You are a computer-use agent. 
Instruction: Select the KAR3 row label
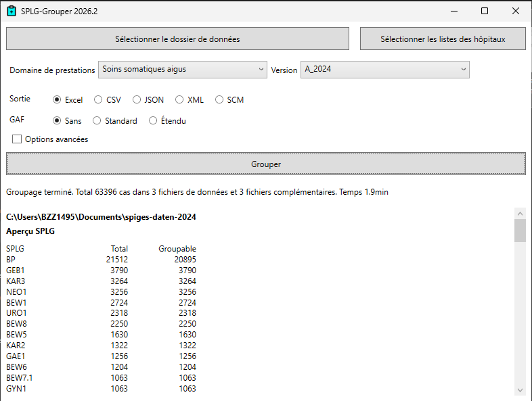click(16, 281)
